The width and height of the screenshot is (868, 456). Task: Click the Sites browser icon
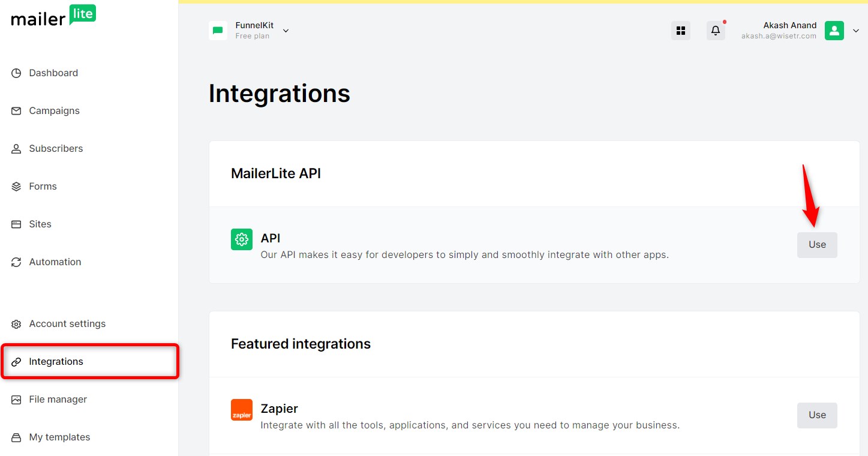[x=16, y=224]
